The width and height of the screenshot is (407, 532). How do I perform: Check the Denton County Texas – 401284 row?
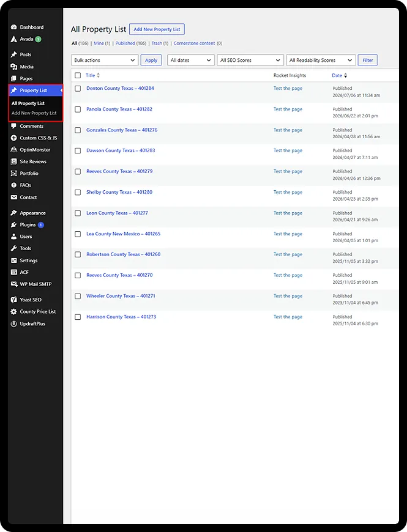(x=78, y=89)
